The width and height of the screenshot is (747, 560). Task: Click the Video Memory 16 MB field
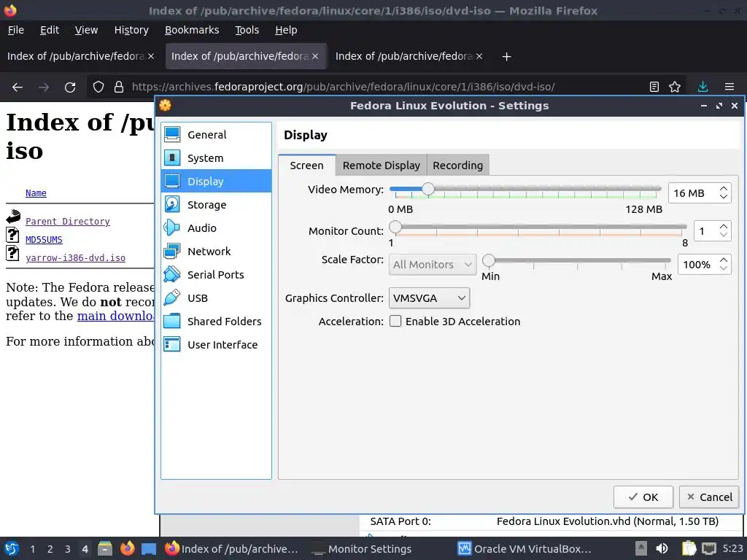(693, 192)
